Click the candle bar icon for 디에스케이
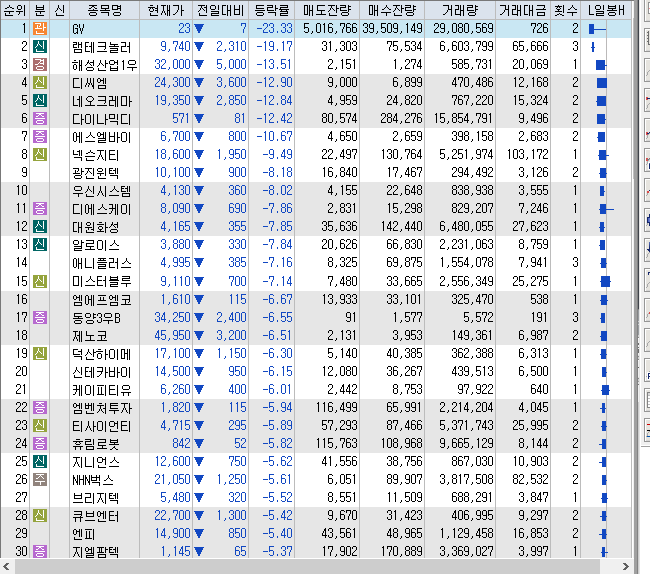Screen dimensions: 650x574 tap(607, 209)
